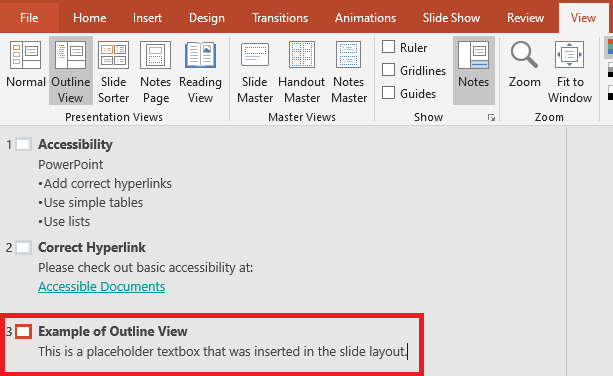
Task: Open the Zoom dialog magnifier
Action: coord(525,64)
